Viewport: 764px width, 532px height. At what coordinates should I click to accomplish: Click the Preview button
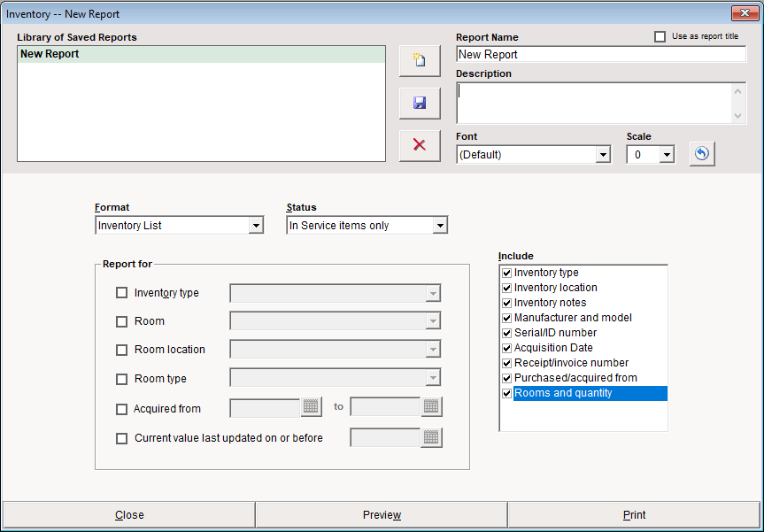pos(382,515)
